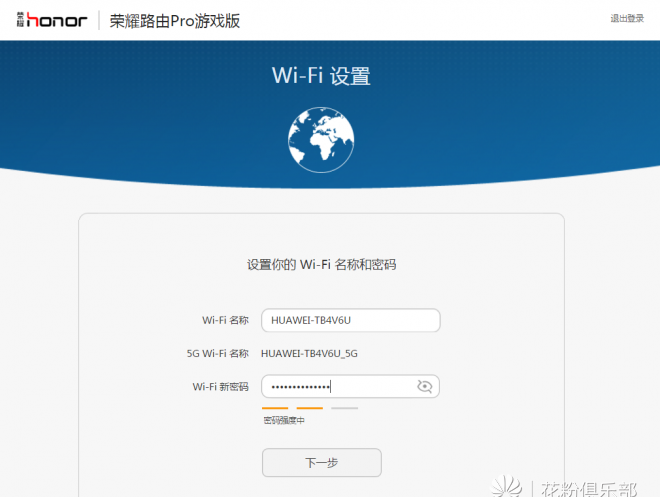This screenshot has height=497, width=660.
Task: Toggle password visibility eye icon
Action: [x=424, y=386]
